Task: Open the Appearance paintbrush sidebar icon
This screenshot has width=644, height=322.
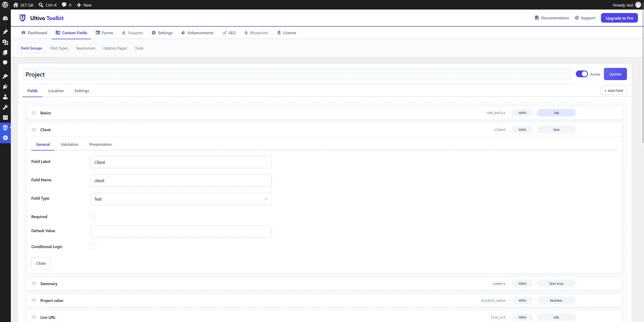Action: click(5, 76)
